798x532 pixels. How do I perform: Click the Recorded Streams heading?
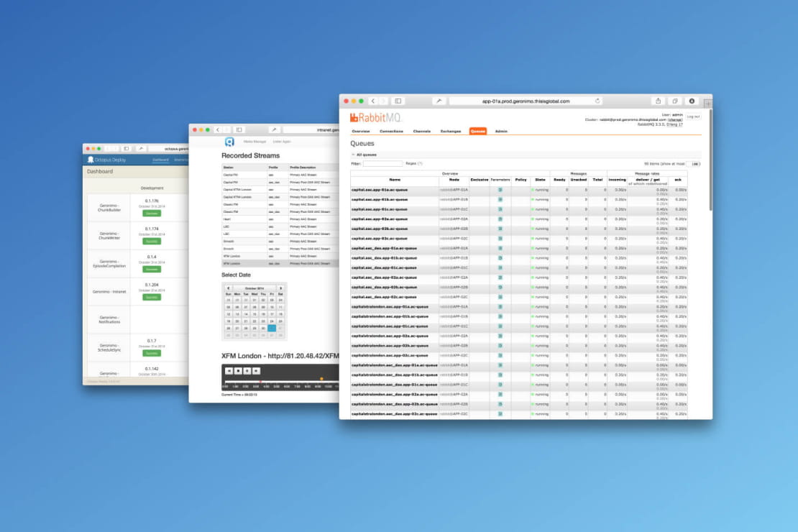(250, 156)
